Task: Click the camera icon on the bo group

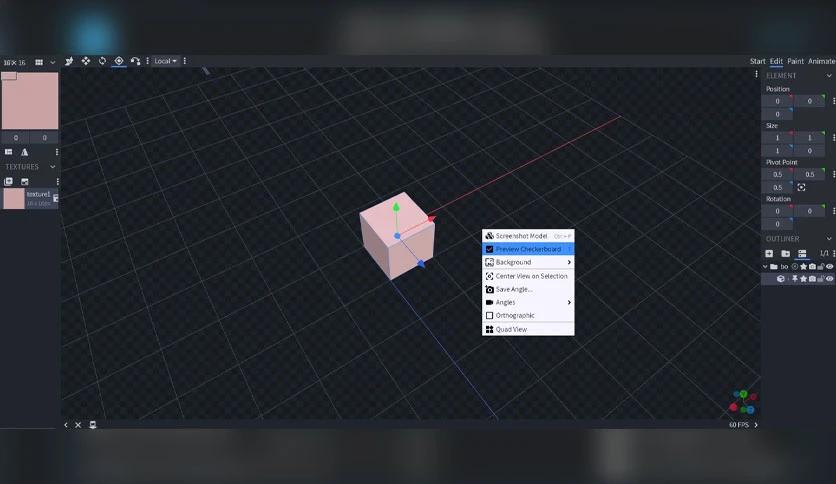Action: click(x=812, y=267)
